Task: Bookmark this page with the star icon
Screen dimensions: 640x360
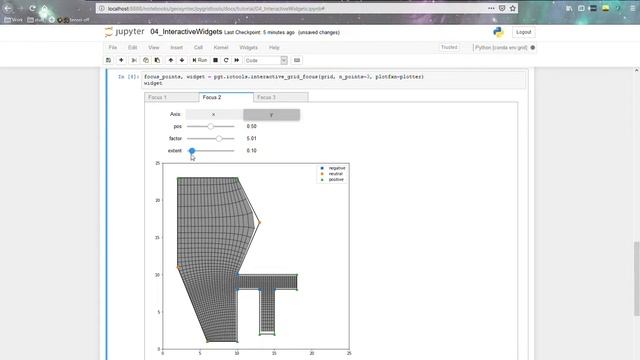Action: click(x=513, y=8)
